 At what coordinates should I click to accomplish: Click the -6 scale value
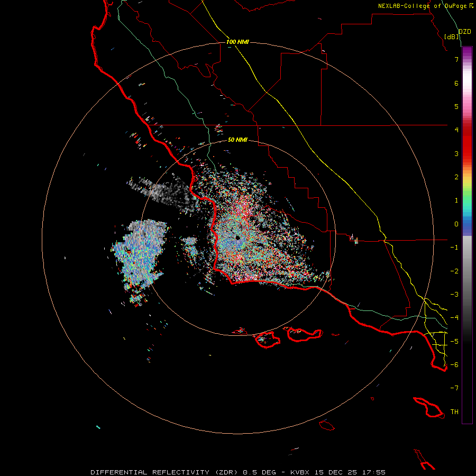[454, 365]
